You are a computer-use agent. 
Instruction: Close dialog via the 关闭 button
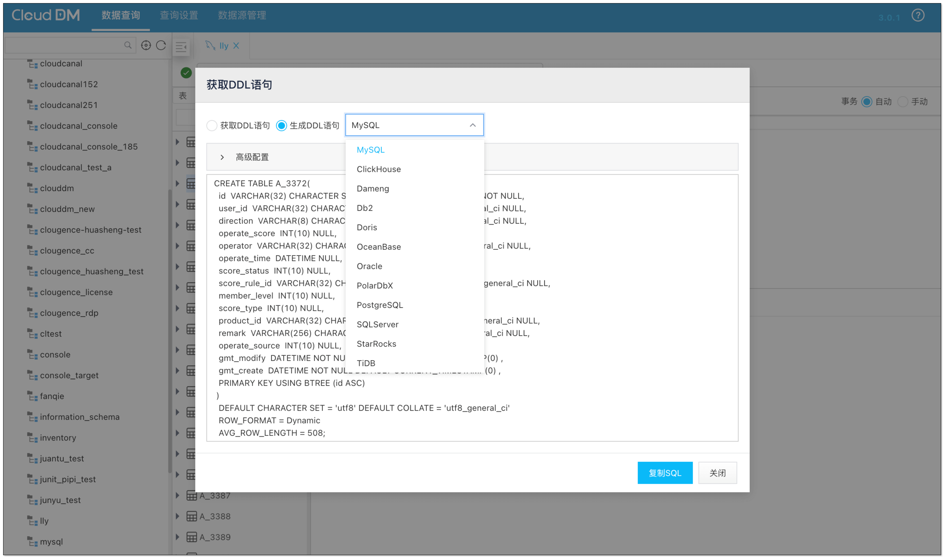[717, 473]
